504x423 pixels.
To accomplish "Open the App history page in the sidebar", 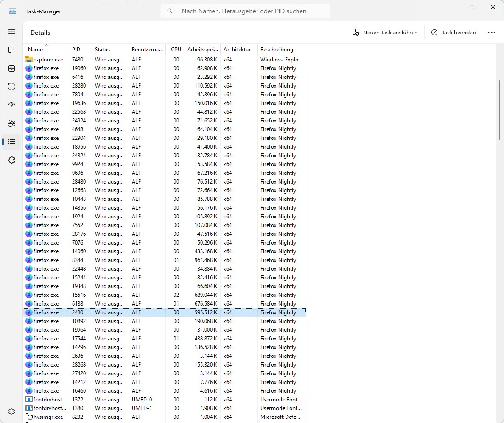I will [11, 86].
